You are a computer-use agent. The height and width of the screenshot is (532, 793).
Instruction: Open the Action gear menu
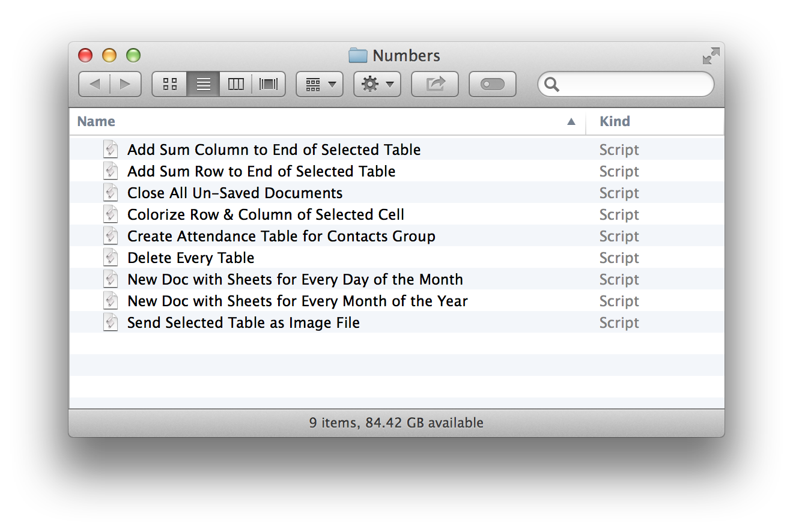377,84
